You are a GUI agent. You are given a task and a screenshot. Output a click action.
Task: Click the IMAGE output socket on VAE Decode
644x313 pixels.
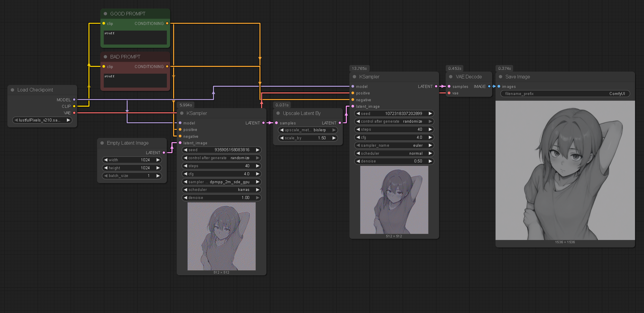point(489,86)
